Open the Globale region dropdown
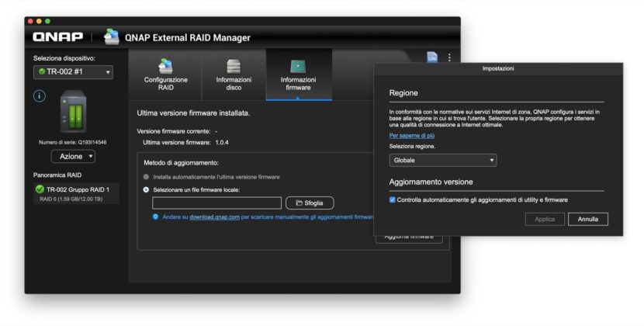The height and width of the screenshot is (326, 644). coord(443,160)
